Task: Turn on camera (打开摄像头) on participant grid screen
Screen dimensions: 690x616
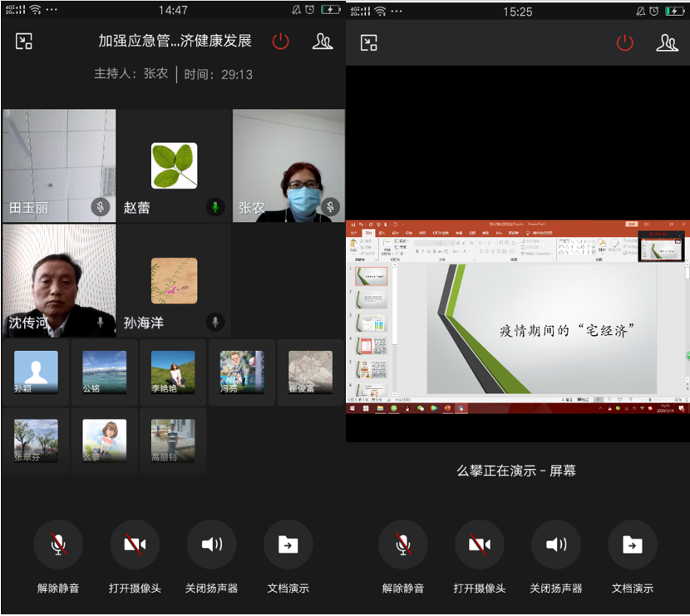Action: pos(135,545)
